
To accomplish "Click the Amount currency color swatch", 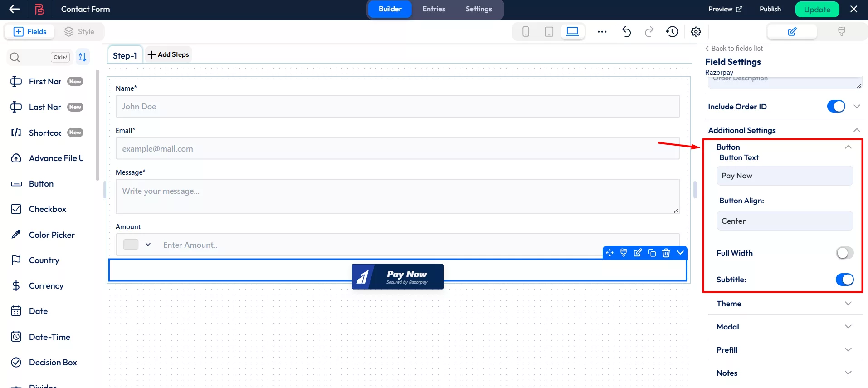I will coord(131,245).
